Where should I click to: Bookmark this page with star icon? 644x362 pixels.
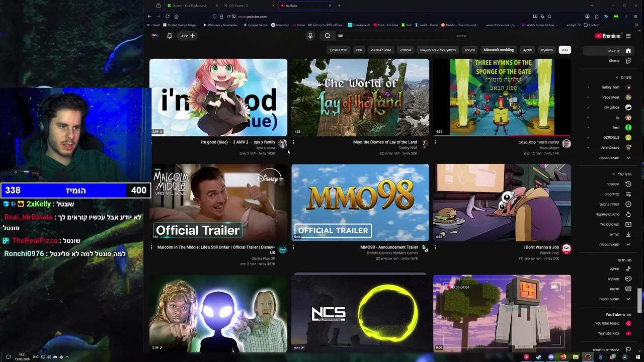point(549,17)
